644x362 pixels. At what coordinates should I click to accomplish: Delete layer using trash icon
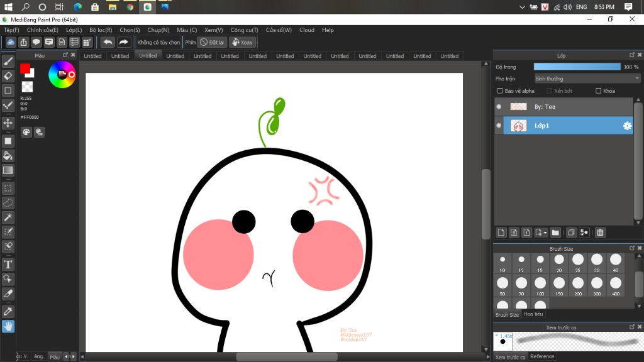(600, 233)
